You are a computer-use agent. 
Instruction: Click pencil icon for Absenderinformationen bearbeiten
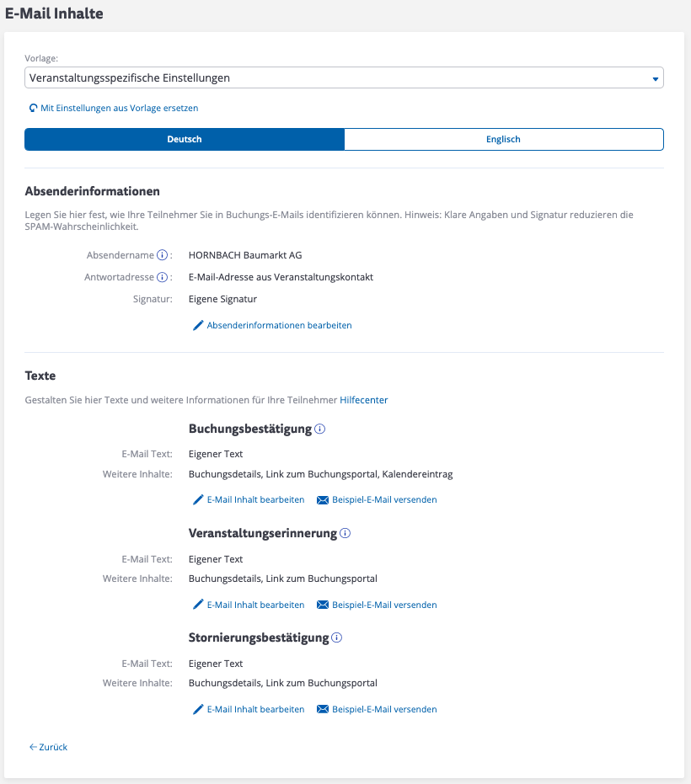click(x=199, y=325)
